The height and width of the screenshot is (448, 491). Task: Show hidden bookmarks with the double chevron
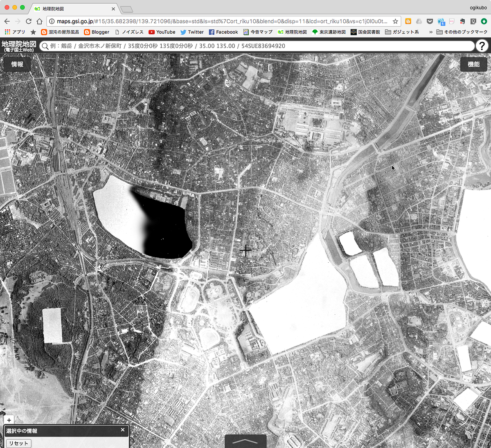click(431, 32)
